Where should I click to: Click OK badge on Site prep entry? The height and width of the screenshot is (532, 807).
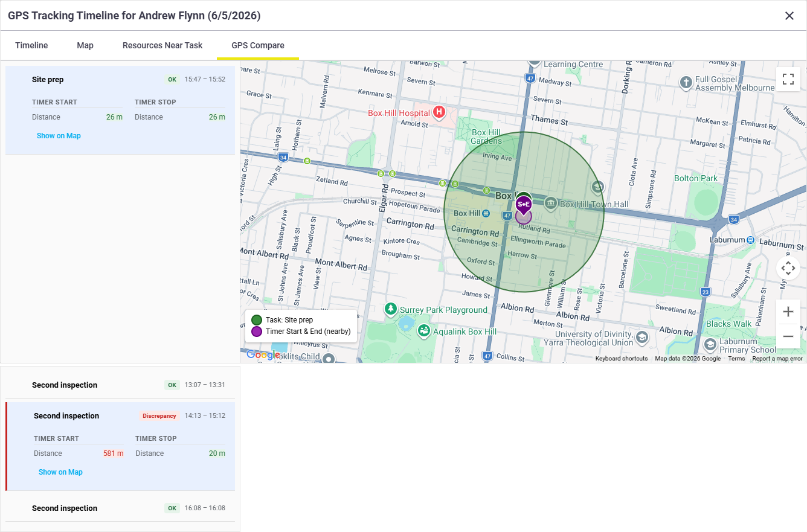coord(172,80)
